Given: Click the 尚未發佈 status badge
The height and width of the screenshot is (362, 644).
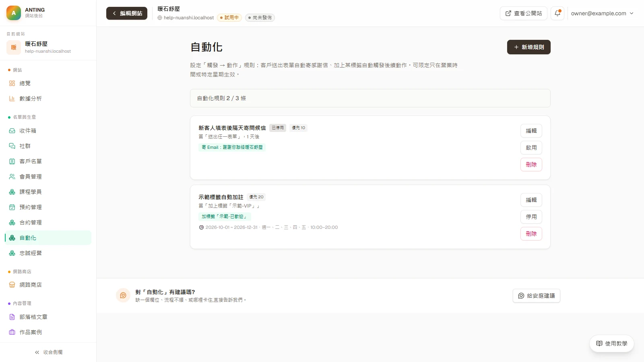Looking at the screenshot, I should (260, 18).
